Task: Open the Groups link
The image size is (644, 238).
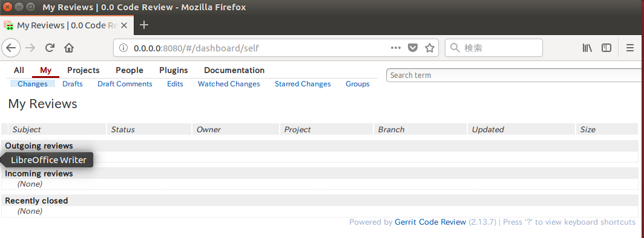Action: pos(357,84)
